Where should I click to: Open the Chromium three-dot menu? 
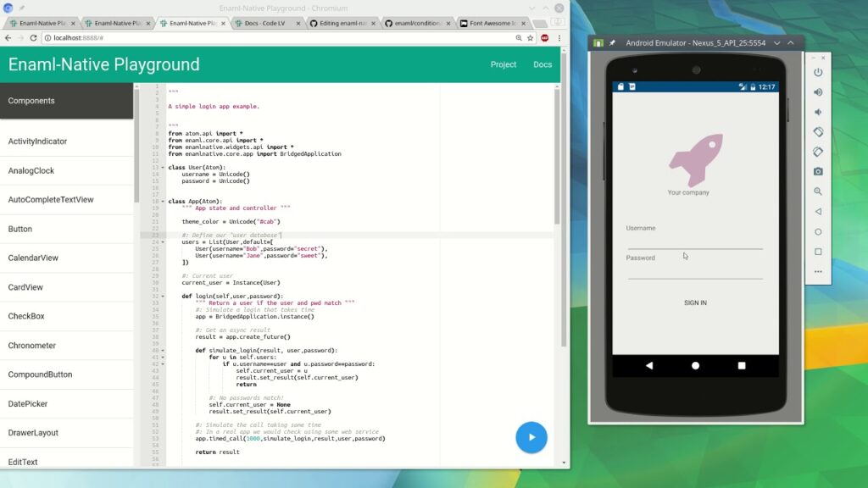click(x=559, y=37)
